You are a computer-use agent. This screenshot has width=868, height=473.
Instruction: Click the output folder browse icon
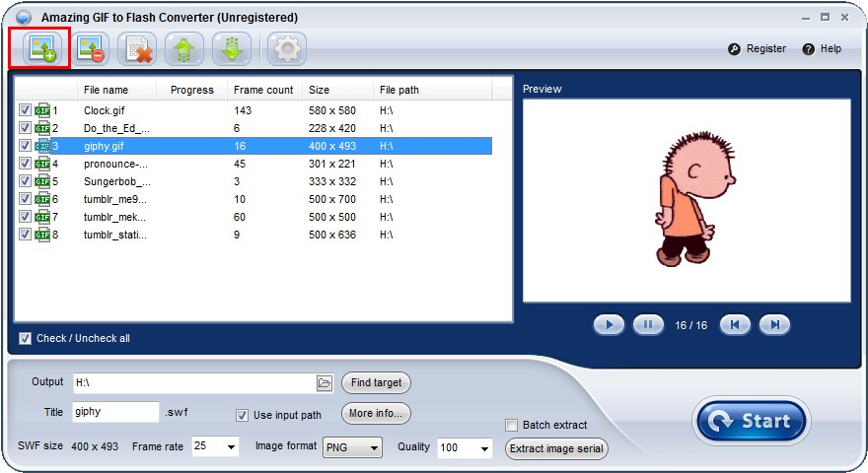pyautogui.click(x=325, y=382)
